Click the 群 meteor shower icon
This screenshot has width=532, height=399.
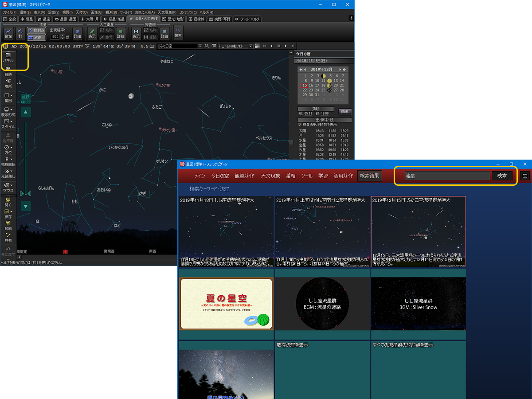coord(20,33)
